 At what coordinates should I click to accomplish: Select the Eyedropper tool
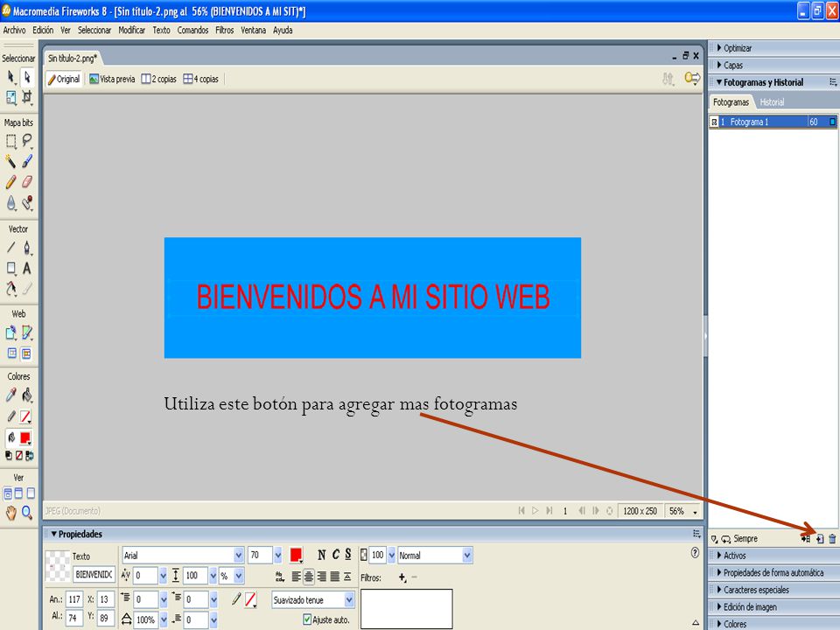point(10,395)
